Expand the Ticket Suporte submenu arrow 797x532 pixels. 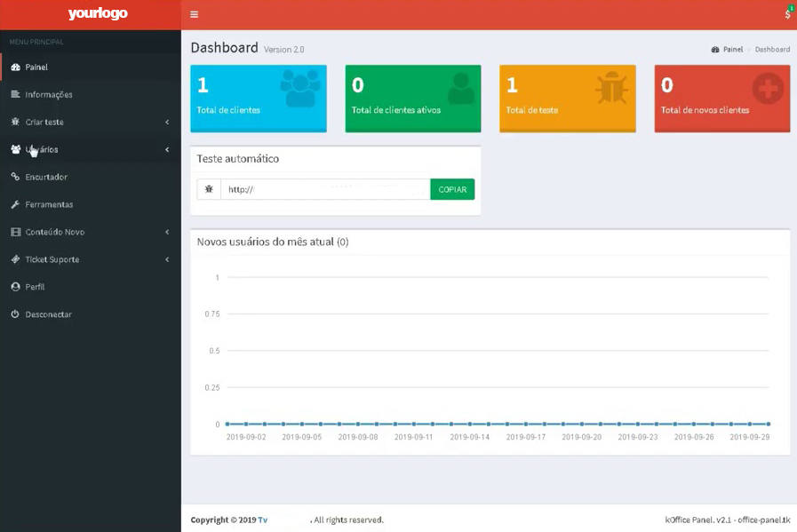[x=167, y=259]
